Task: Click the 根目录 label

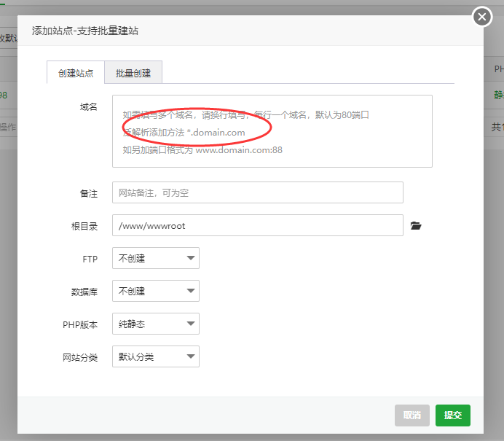Action: 84,226
